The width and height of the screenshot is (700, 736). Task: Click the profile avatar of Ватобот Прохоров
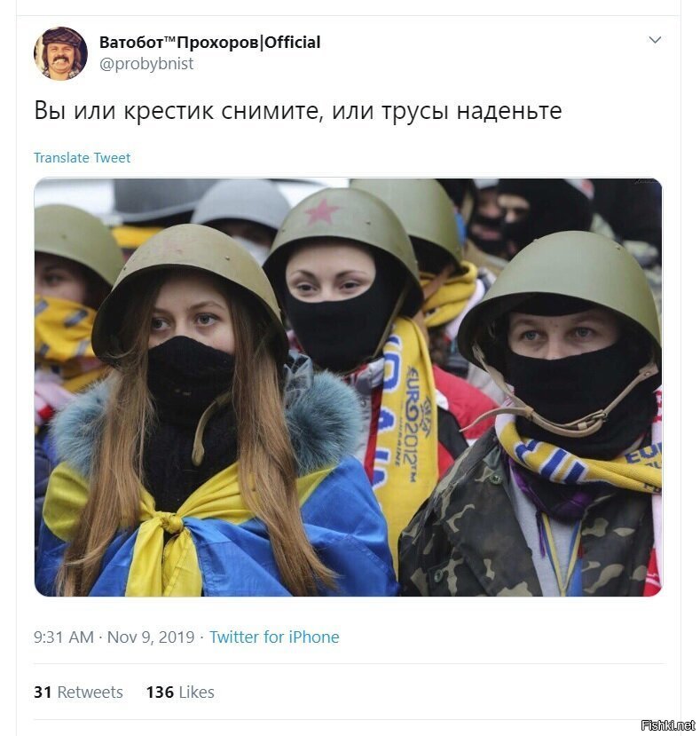(x=60, y=53)
